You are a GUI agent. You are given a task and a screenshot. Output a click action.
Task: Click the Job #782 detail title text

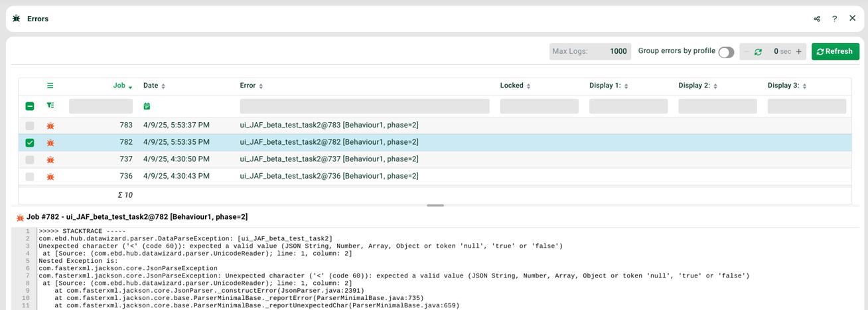(x=137, y=217)
